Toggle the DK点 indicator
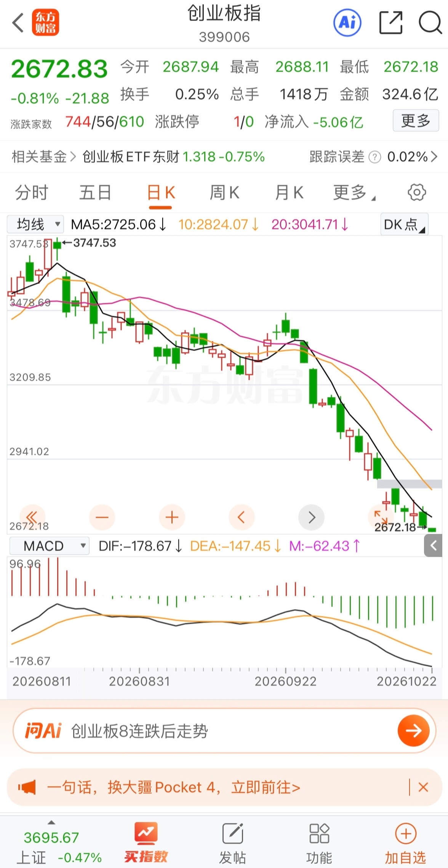This screenshot has height=868, width=448. [x=404, y=224]
